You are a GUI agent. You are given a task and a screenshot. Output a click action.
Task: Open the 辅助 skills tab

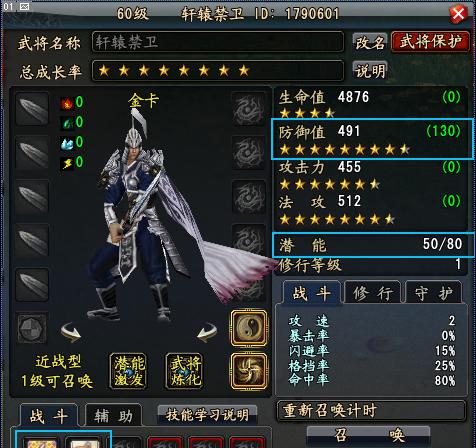pos(113,416)
